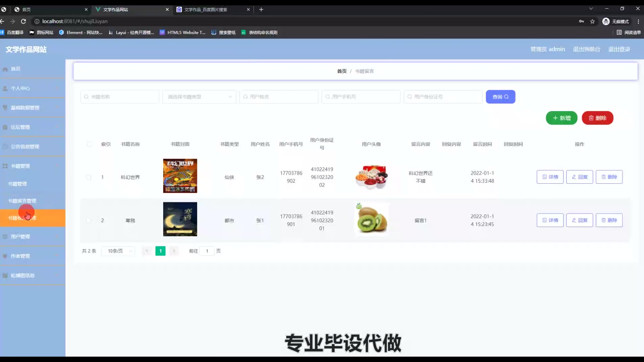
Task: Open the 请选择书籍类型 dropdown
Action: [x=199, y=97]
